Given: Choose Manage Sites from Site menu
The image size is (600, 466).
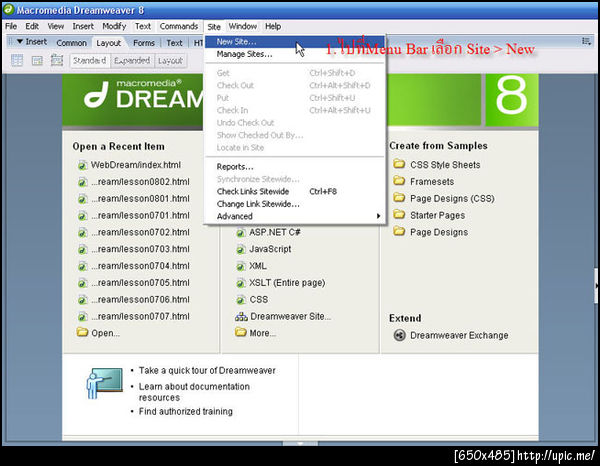Looking at the screenshot, I should coord(295,54).
